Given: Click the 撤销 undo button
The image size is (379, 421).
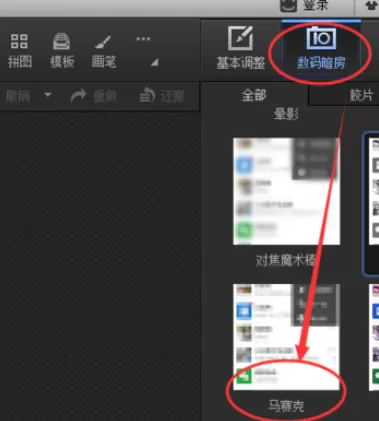Looking at the screenshot, I should point(18,96).
